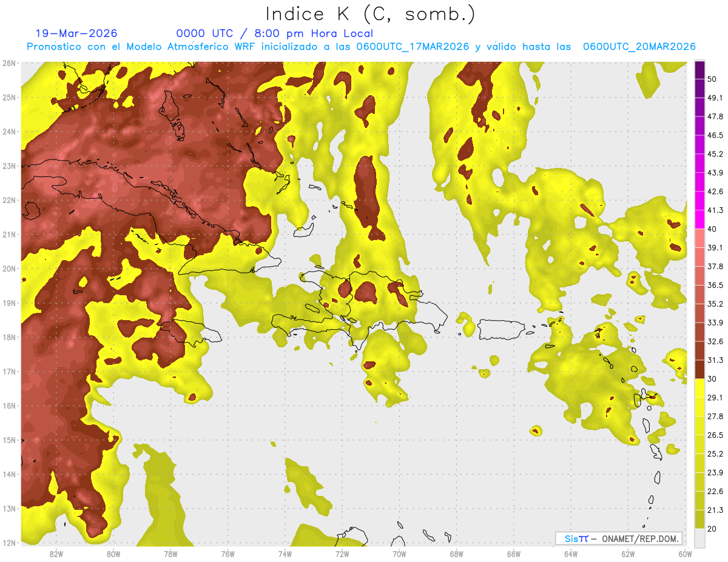Click the 74W longitude label

click(285, 554)
